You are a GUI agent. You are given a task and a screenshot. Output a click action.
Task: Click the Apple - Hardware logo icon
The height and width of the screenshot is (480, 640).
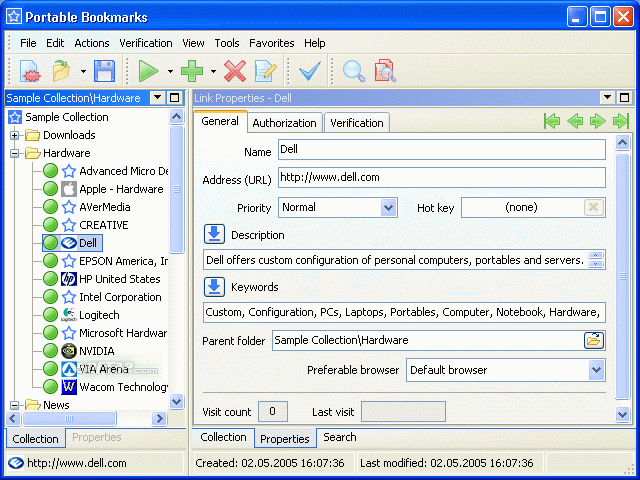pyautogui.click(x=69, y=189)
